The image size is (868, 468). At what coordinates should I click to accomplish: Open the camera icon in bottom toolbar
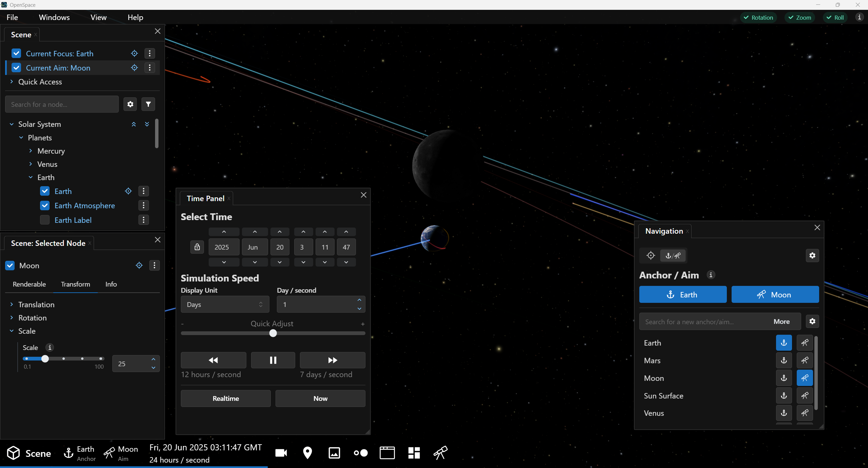click(x=281, y=453)
